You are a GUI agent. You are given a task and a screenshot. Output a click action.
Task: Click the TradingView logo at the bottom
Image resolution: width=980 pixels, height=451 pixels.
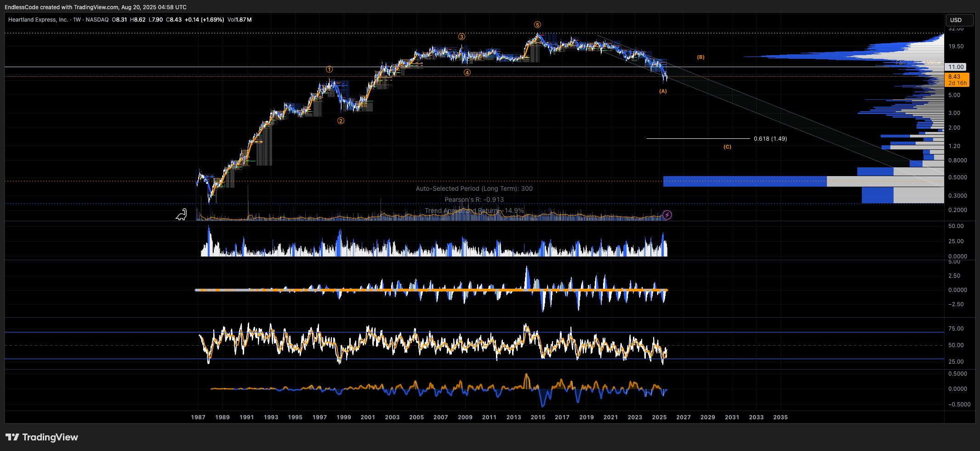tap(42, 437)
